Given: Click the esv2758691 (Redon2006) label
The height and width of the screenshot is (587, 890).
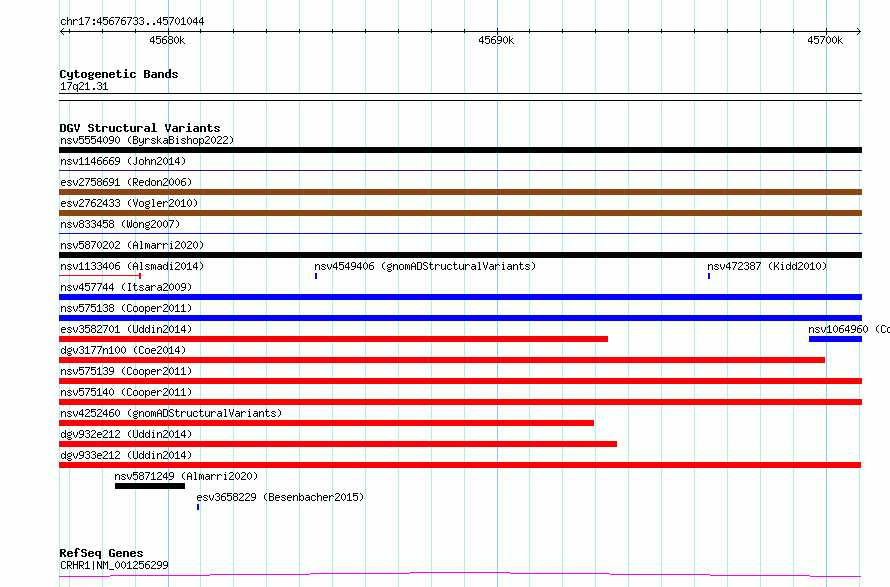Looking at the screenshot, I should (x=126, y=182).
